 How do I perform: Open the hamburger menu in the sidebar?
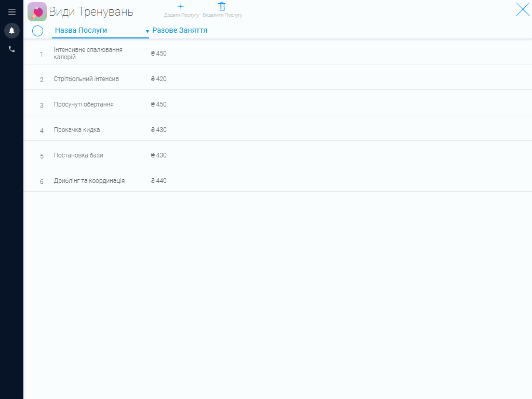point(12,12)
